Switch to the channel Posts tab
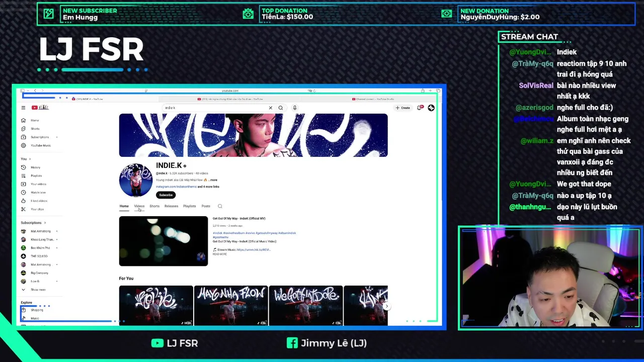Screen dimensions: 644x362 click(x=206, y=206)
